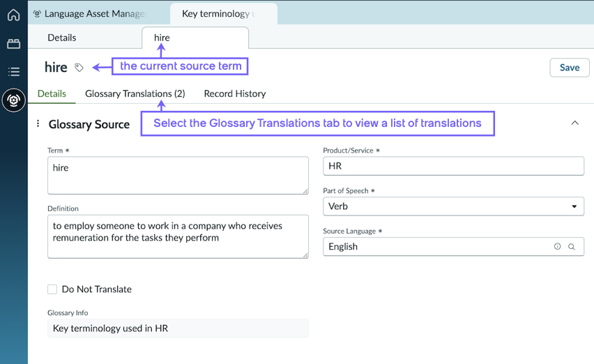Click the Do Not Translate label

pyautogui.click(x=97, y=289)
